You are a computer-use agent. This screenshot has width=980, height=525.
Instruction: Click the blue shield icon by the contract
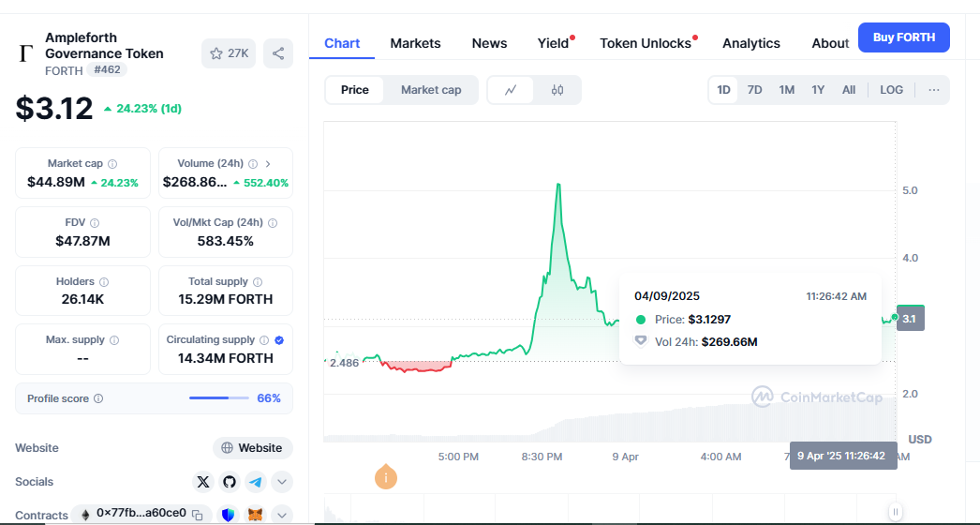(x=228, y=515)
